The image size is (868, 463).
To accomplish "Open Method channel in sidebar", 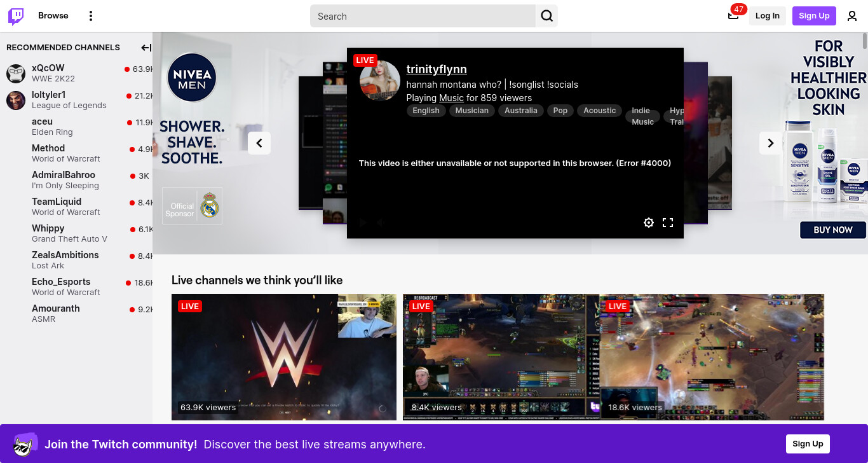I will pyautogui.click(x=76, y=153).
